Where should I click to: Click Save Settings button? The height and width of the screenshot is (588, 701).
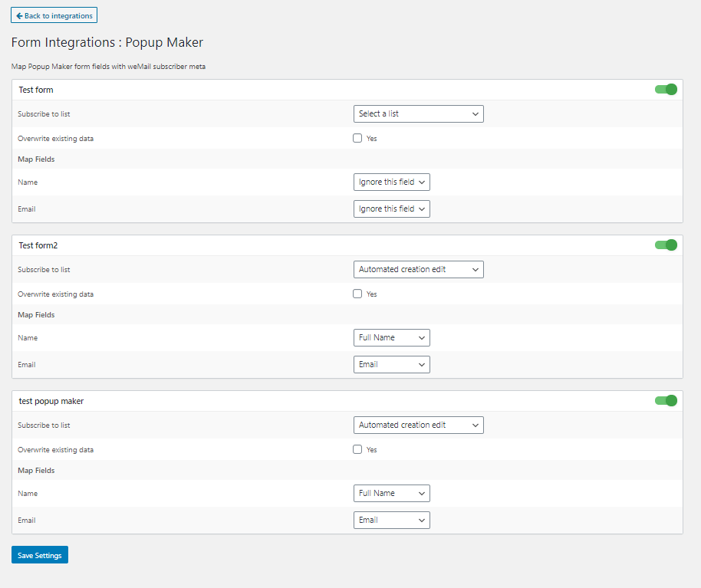click(40, 555)
